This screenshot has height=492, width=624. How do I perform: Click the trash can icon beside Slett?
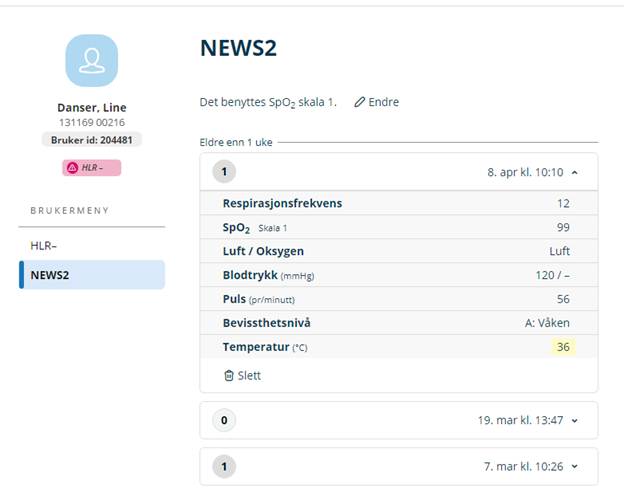coord(229,375)
